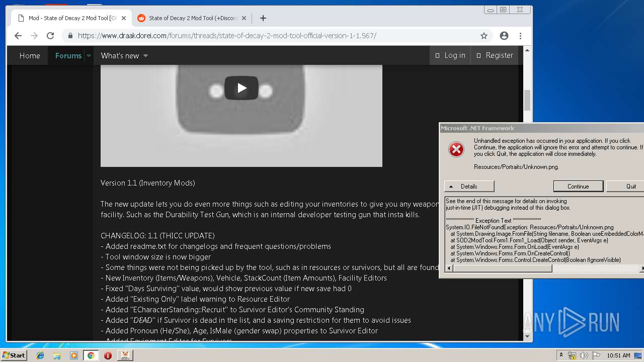
Task: Switch to the SOD2 Mod Tool taskbar item
Action: click(125, 355)
